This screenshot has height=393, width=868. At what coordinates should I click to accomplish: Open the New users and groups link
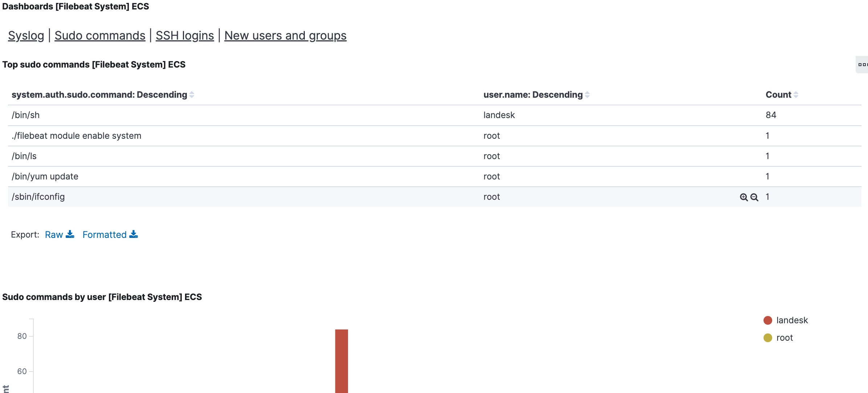tap(285, 36)
